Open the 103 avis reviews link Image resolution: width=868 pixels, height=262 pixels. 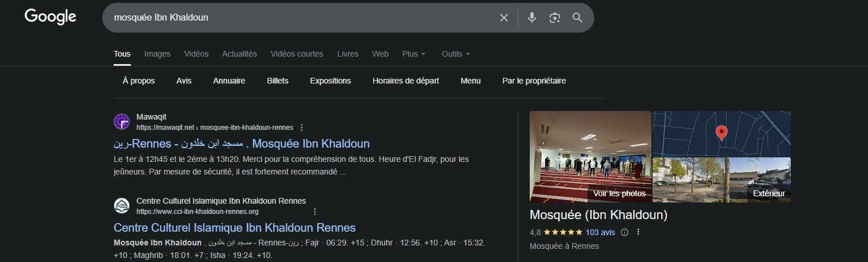pyautogui.click(x=600, y=232)
